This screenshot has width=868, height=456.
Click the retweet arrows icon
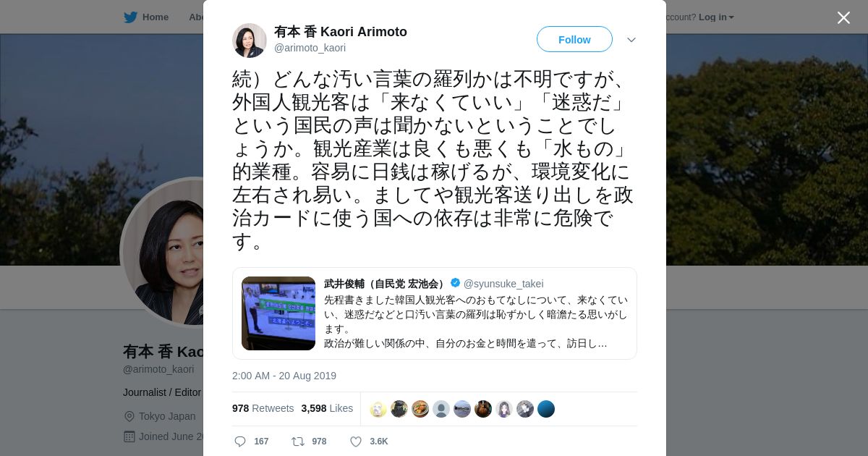pyautogui.click(x=298, y=442)
